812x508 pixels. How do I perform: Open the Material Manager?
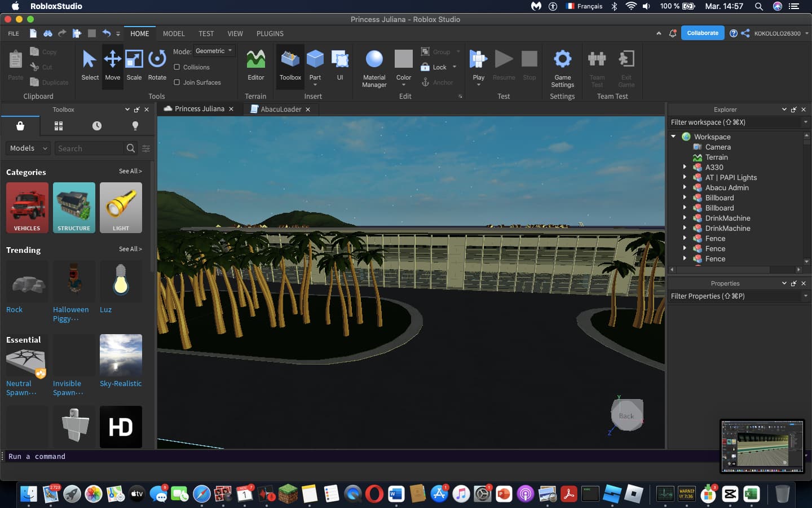374,68
